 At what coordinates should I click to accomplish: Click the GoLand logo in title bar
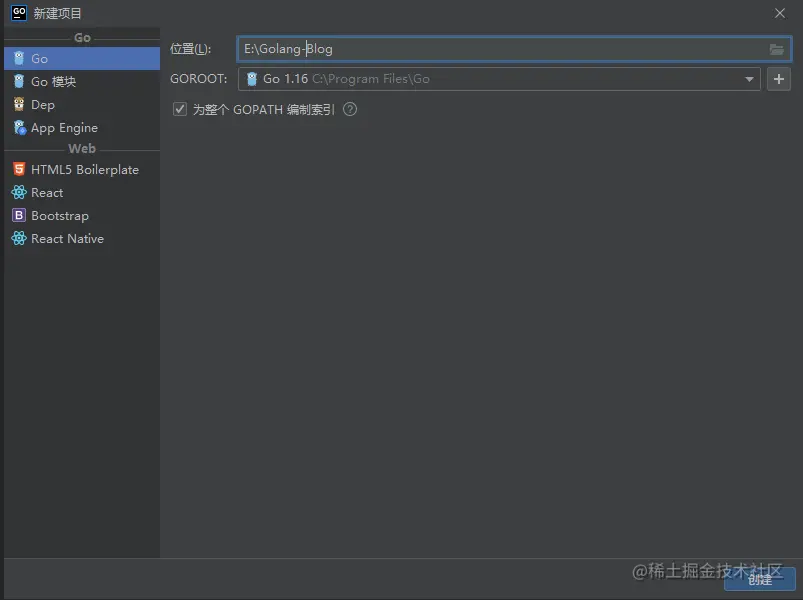pyautogui.click(x=19, y=13)
